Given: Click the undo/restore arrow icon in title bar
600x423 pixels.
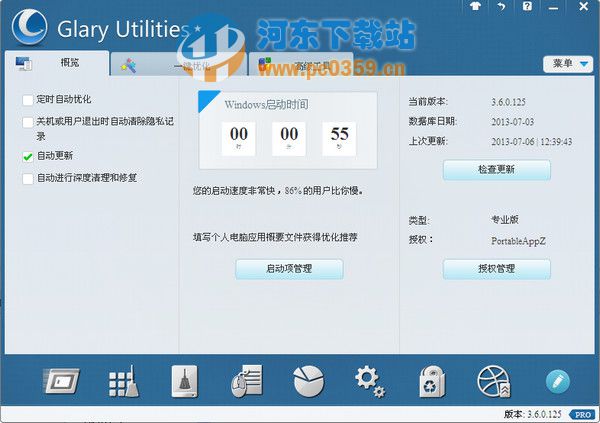Looking at the screenshot, I should [501, 7].
